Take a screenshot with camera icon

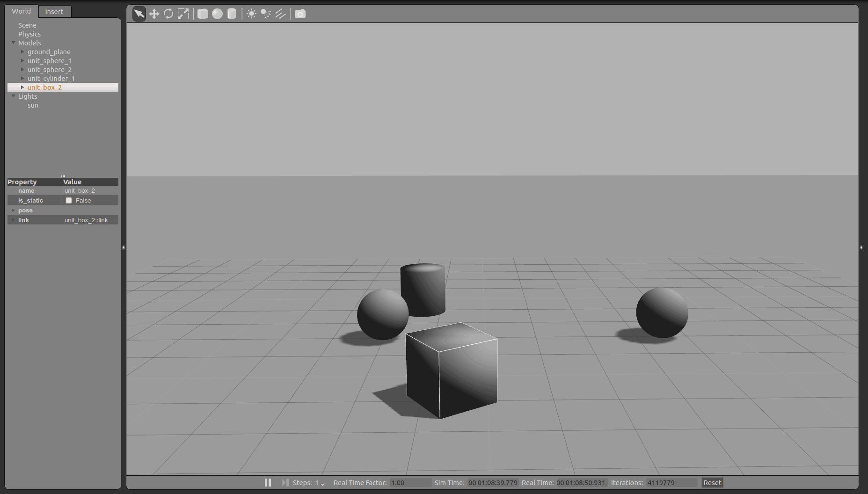[300, 14]
